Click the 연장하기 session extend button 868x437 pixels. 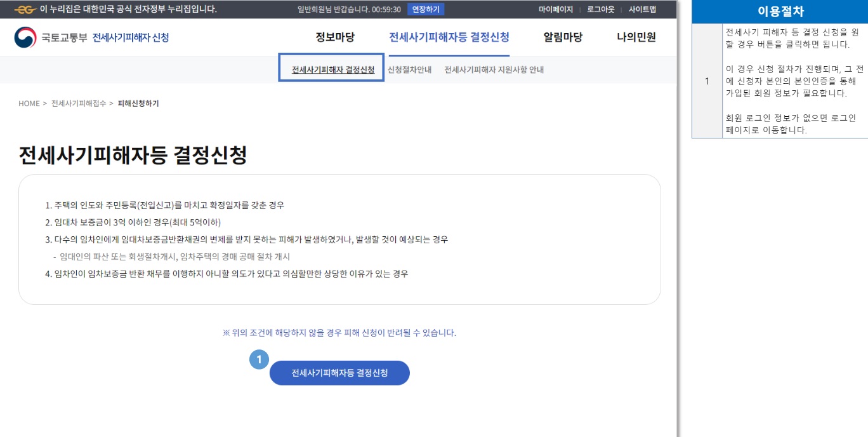click(x=426, y=9)
